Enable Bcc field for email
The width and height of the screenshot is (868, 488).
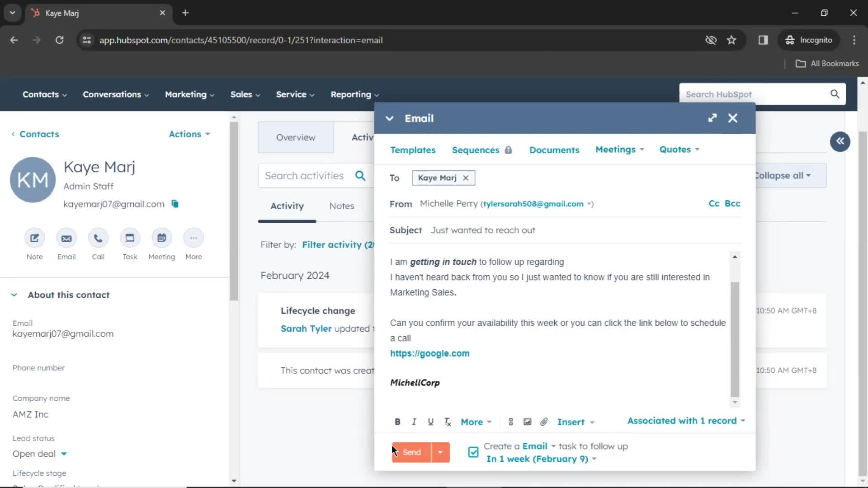[x=733, y=203]
